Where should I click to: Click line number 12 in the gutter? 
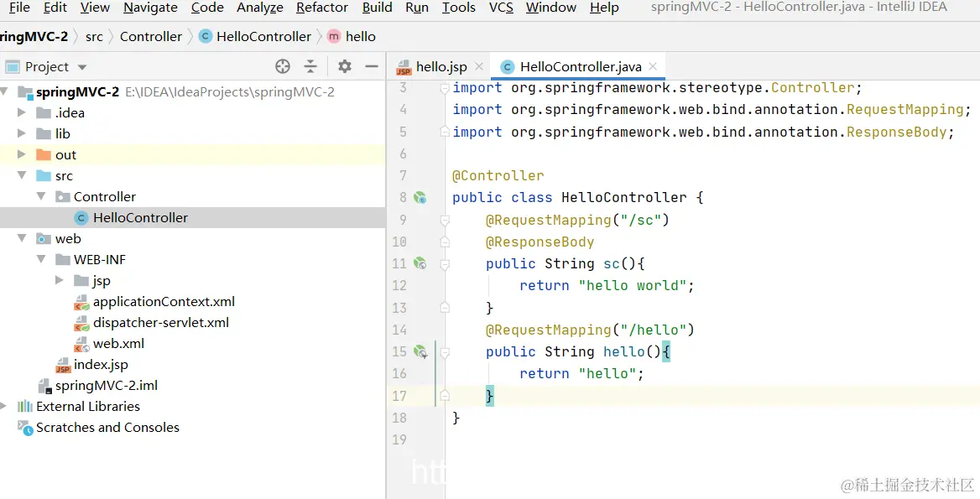click(399, 285)
